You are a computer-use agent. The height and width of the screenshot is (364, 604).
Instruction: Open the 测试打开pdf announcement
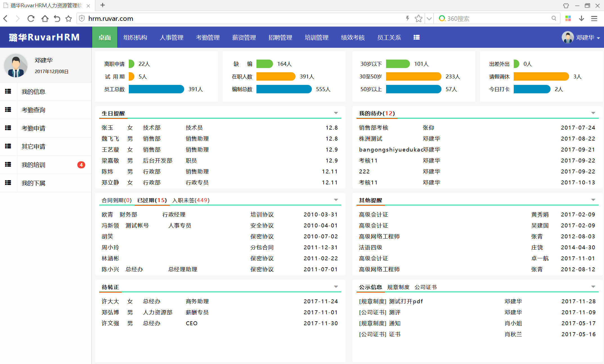coord(406,301)
